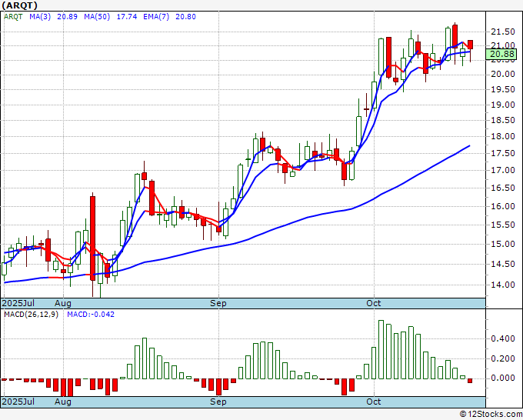This screenshot has height=420, width=523.
Task: Click the last red negative MACD bar
Action: tap(470, 381)
